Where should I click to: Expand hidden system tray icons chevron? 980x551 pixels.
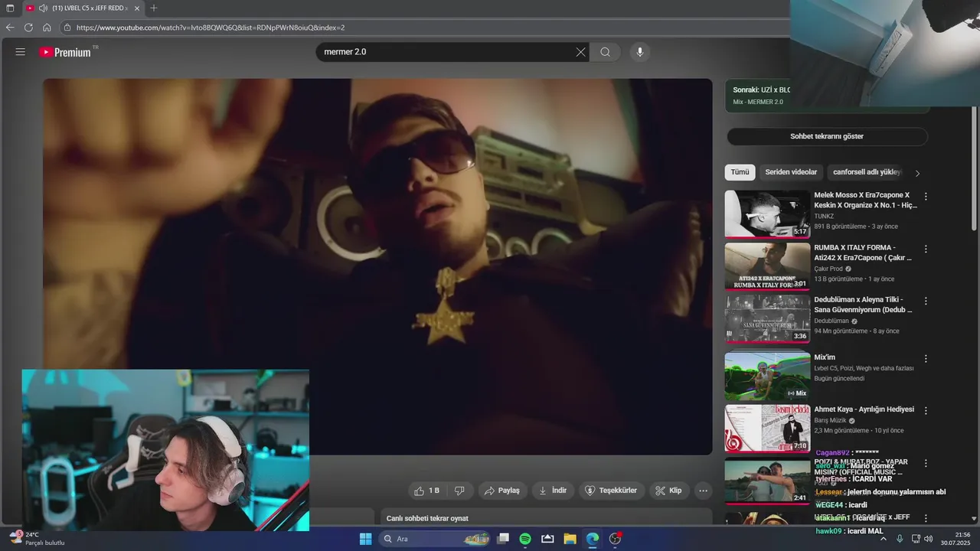pos(883,539)
